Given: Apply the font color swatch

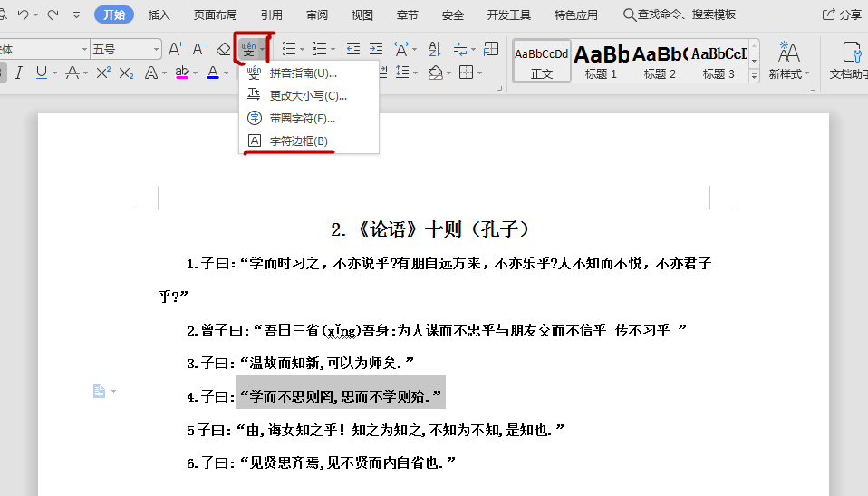Looking at the screenshot, I should click(x=213, y=73).
